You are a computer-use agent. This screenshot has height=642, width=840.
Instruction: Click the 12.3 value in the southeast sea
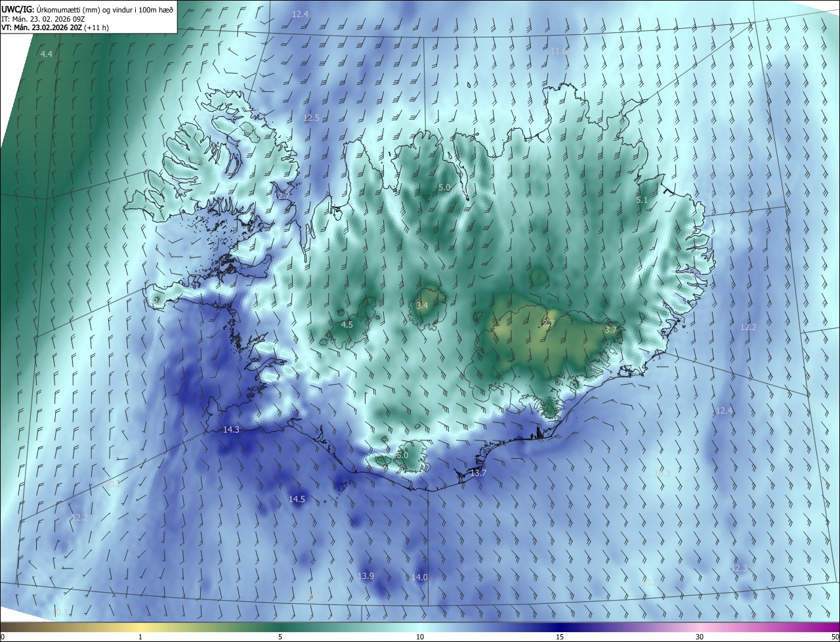click(x=739, y=568)
